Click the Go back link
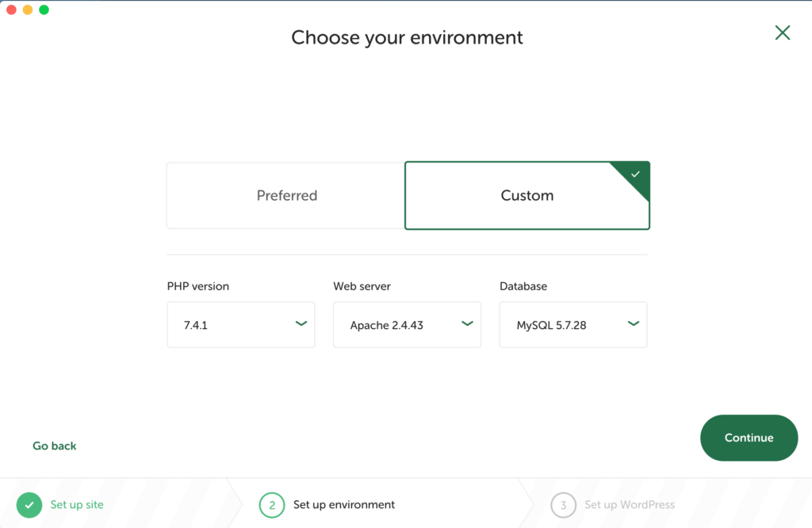Image resolution: width=812 pixels, height=528 pixels. pos(55,446)
